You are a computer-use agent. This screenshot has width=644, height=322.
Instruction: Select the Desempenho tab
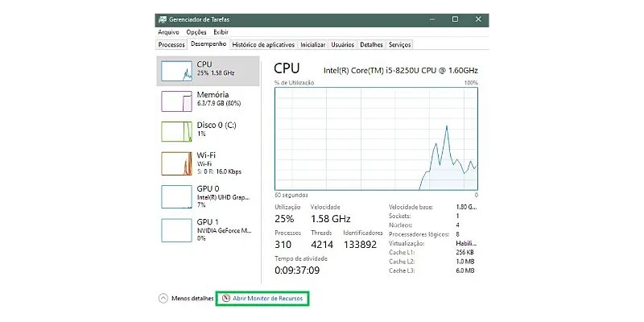click(208, 44)
